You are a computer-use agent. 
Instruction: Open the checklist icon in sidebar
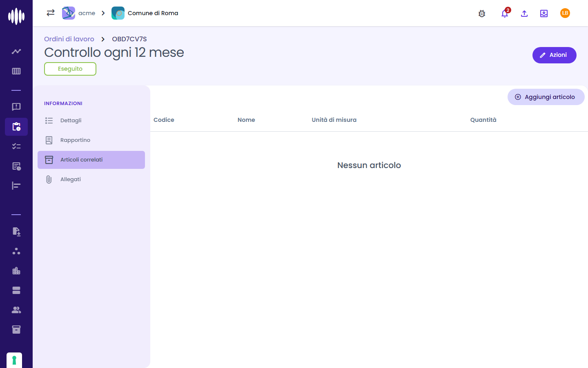pos(16,146)
